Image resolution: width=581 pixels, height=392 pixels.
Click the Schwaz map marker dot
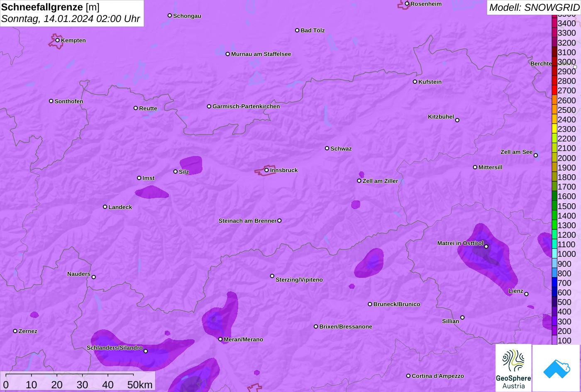pyautogui.click(x=327, y=148)
